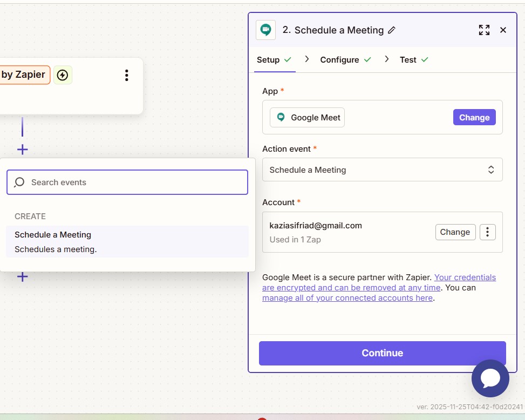Screen dimensions: 525x420
Task: Switch to the Setup tab
Action: pos(268,60)
